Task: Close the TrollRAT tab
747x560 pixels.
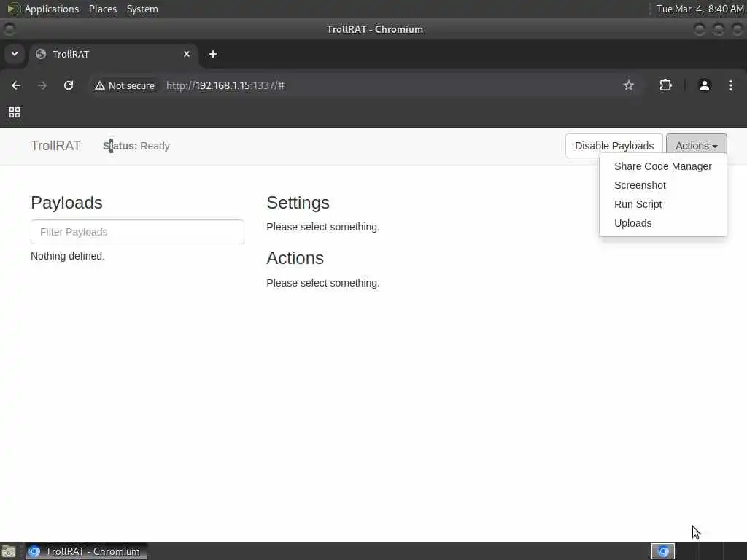Action: pyautogui.click(x=187, y=54)
